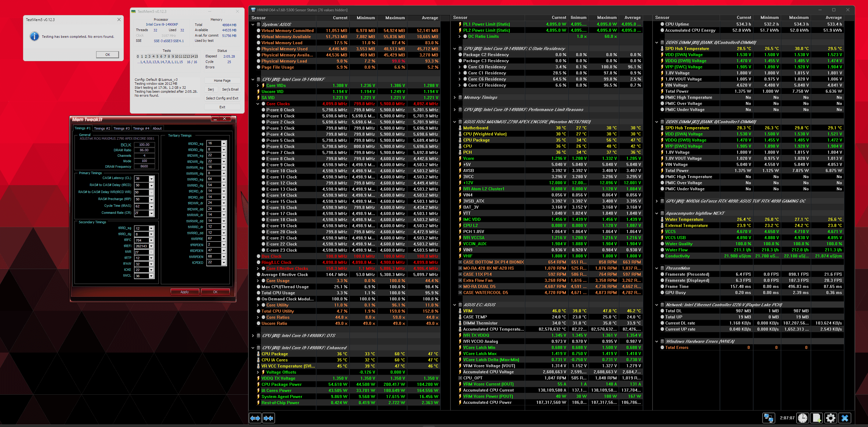Click the icon next to Water Flow
The width and height of the screenshot is (868, 427).
pyautogui.click(x=662, y=250)
